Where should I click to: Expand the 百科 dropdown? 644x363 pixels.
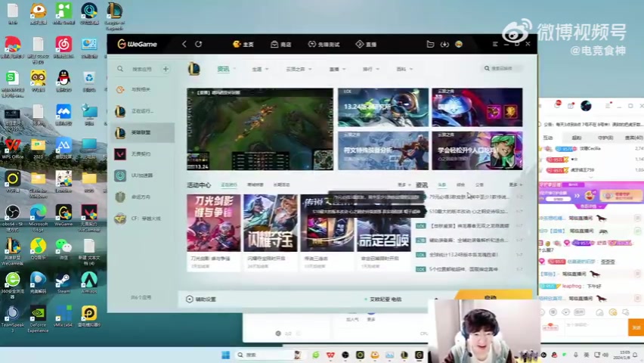(x=404, y=69)
